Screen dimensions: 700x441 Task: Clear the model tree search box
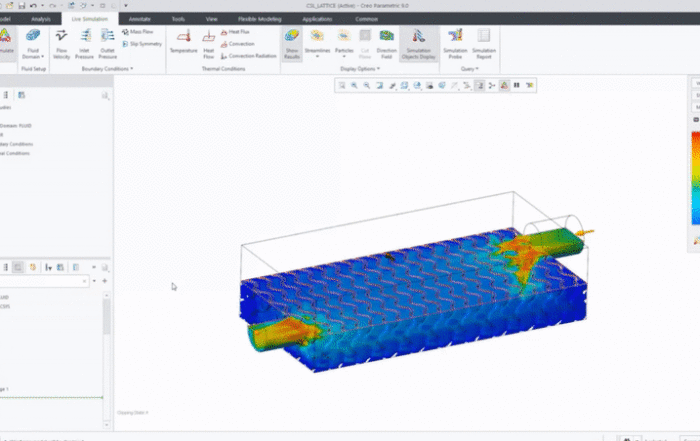[x=84, y=281]
